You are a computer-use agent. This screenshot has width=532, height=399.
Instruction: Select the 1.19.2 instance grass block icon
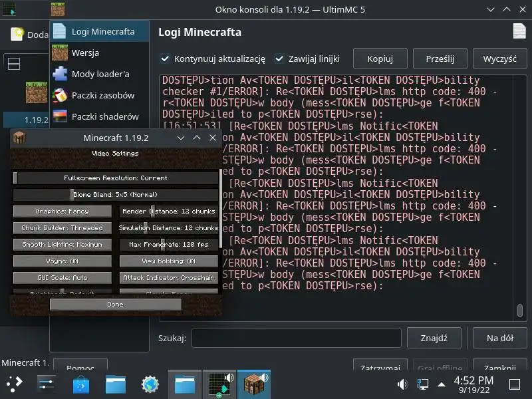pyautogui.click(x=37, y=92)
